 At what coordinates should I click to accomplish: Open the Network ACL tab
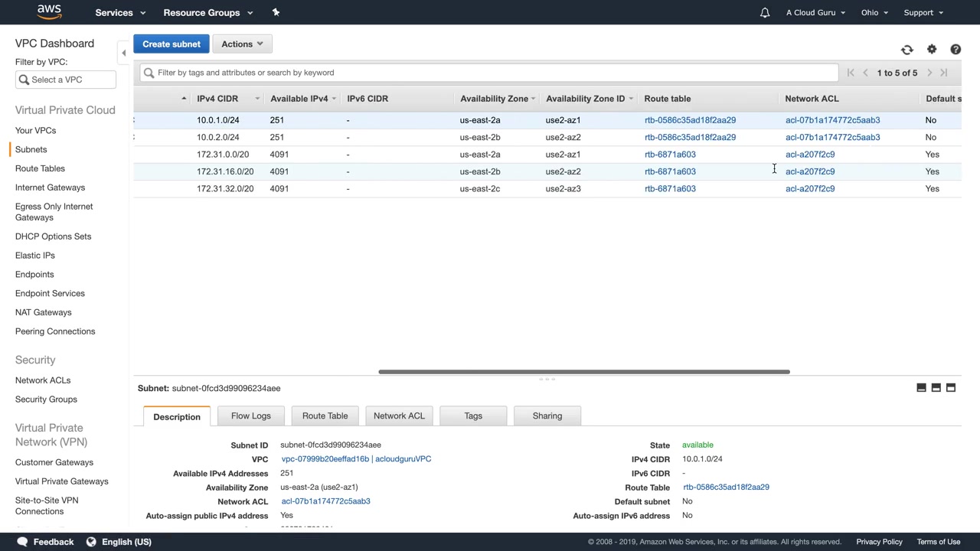click(399, 416)
